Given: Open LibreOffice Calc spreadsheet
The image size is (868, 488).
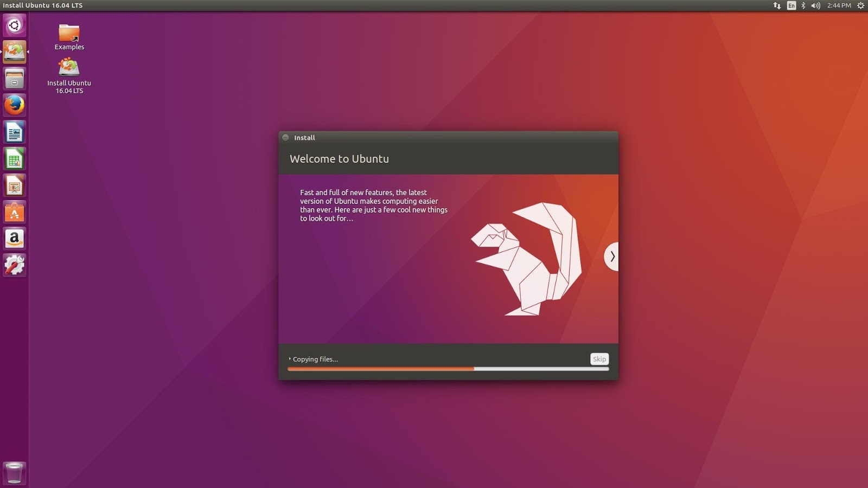Looking at the screenshot, I should pyautogui.click(x=15, y=158).
